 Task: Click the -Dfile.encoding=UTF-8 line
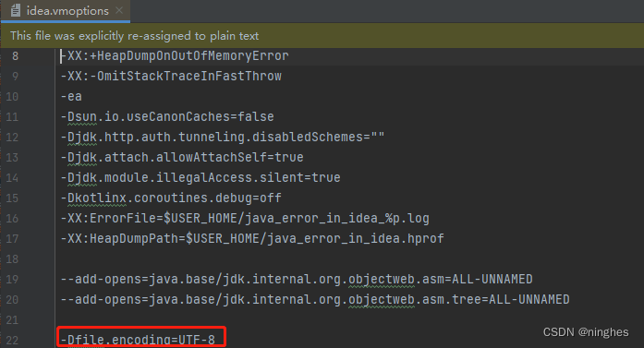click(x=138, y=340)
